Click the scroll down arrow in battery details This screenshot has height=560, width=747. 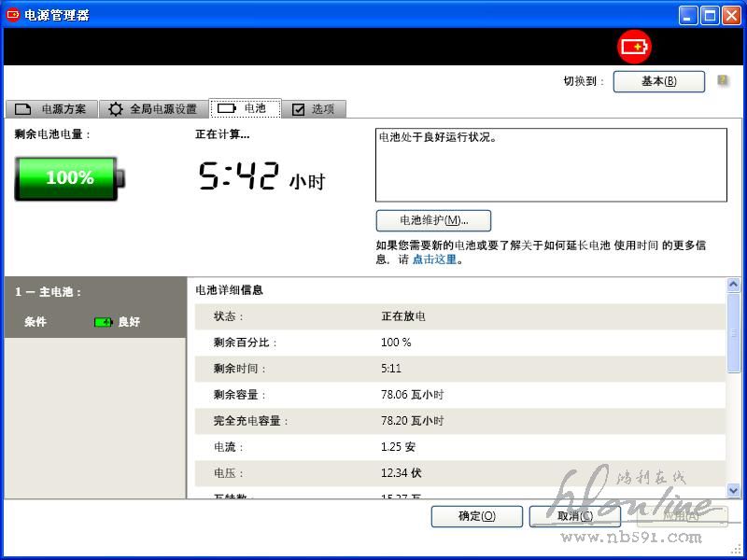coord(733,489)
